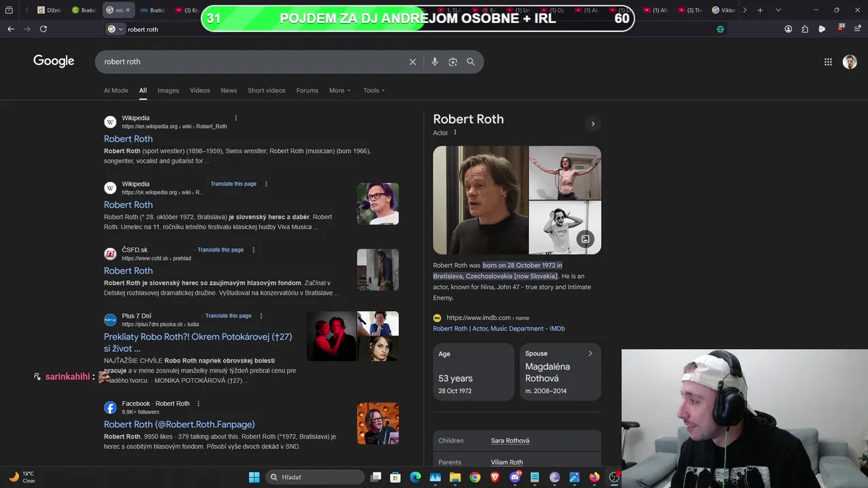Open large Robert Roth portrait photo
The height and width of the screenshot is (488, 868).
[x=480, y=200]
